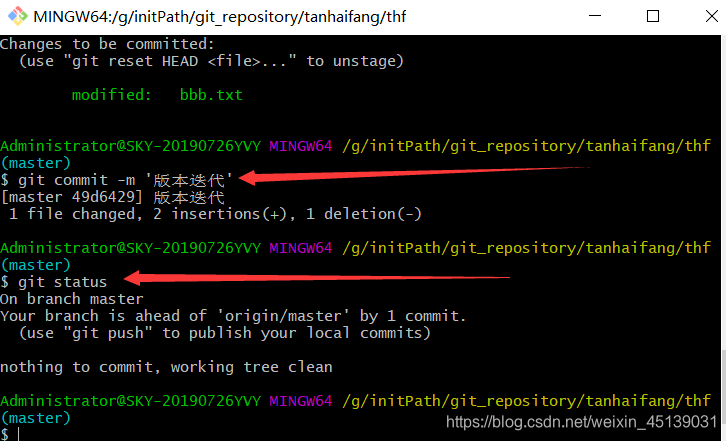Click the line 'Changes to be committed:'
The height and width of the screenshot is (441, 726).
tap(107, 44)
